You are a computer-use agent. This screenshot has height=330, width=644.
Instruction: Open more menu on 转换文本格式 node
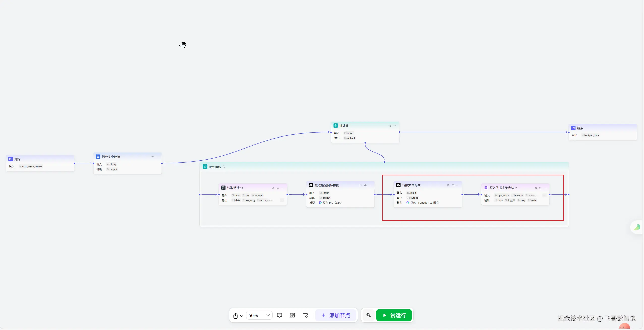(x=458, y=185)
